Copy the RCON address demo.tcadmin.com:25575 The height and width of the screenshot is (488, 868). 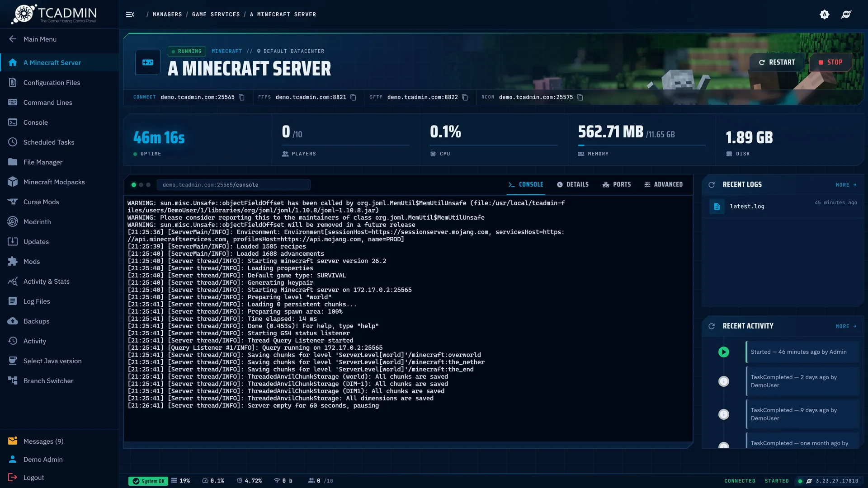580,98
